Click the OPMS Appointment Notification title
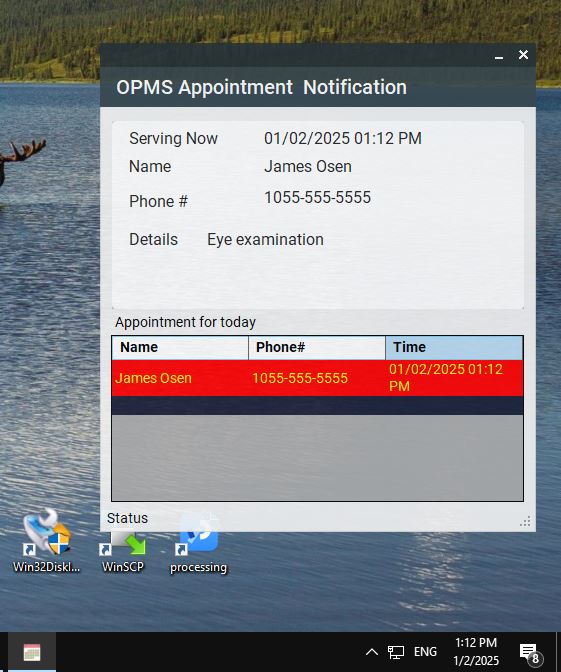This screenshot has height=672, width=561. coord(261,87)
